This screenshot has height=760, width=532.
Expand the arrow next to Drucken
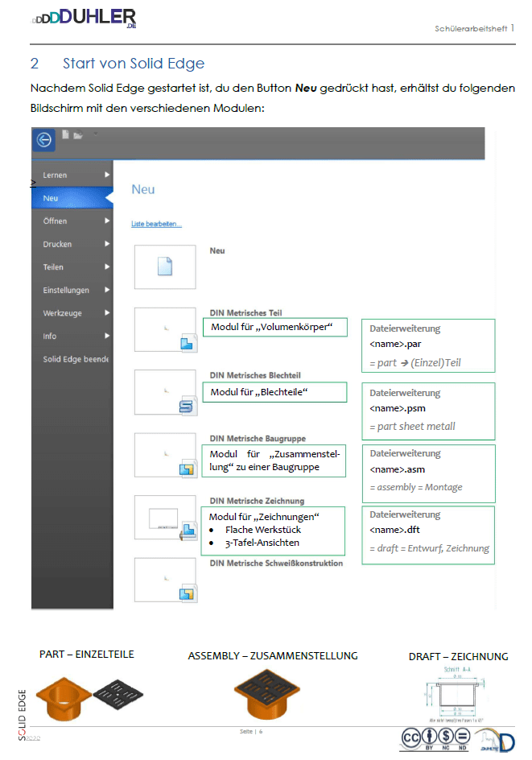pos(107,244)
